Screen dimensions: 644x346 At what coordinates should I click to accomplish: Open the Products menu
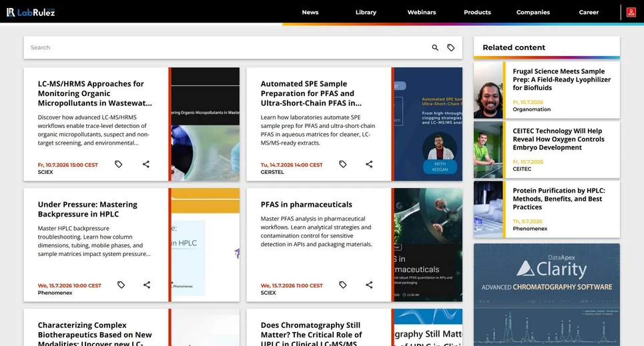point(477,12)
